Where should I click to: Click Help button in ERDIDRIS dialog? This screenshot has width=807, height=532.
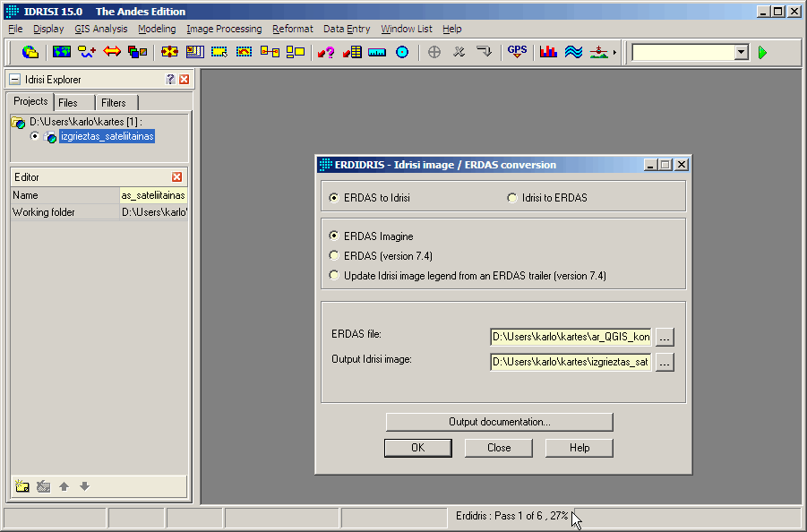pyautogui.click(x=579, y=448)
